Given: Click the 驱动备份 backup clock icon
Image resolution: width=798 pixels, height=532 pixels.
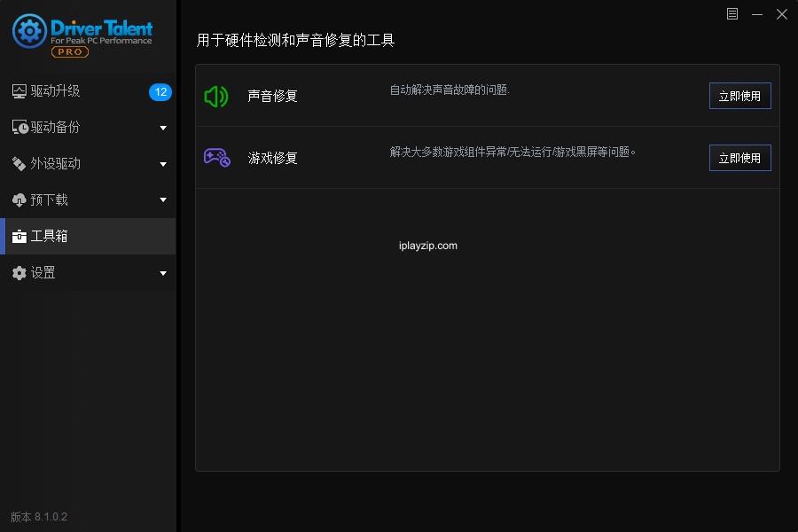Looking at the screenshot, I should click(20, 128).
